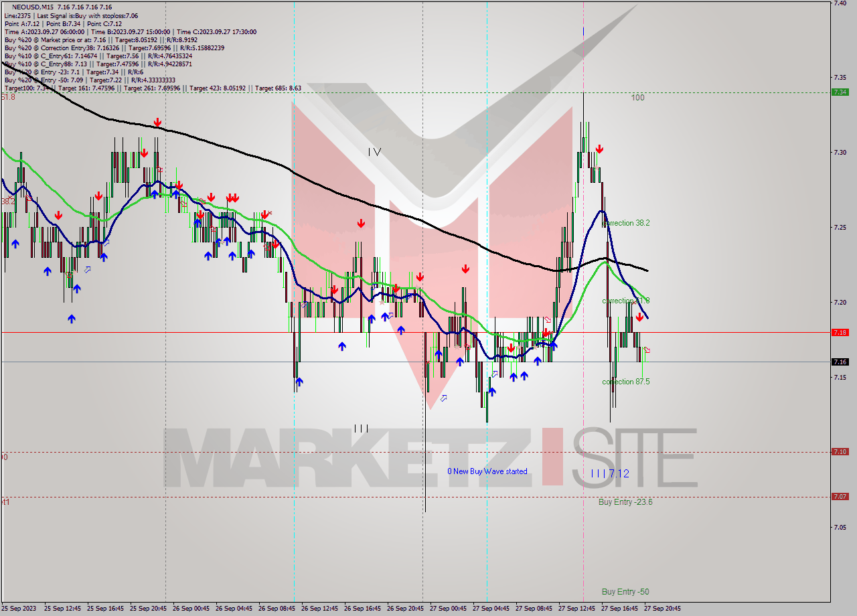Select the red 7.07 price tag

pyautogui.click(x=840, y=497)
